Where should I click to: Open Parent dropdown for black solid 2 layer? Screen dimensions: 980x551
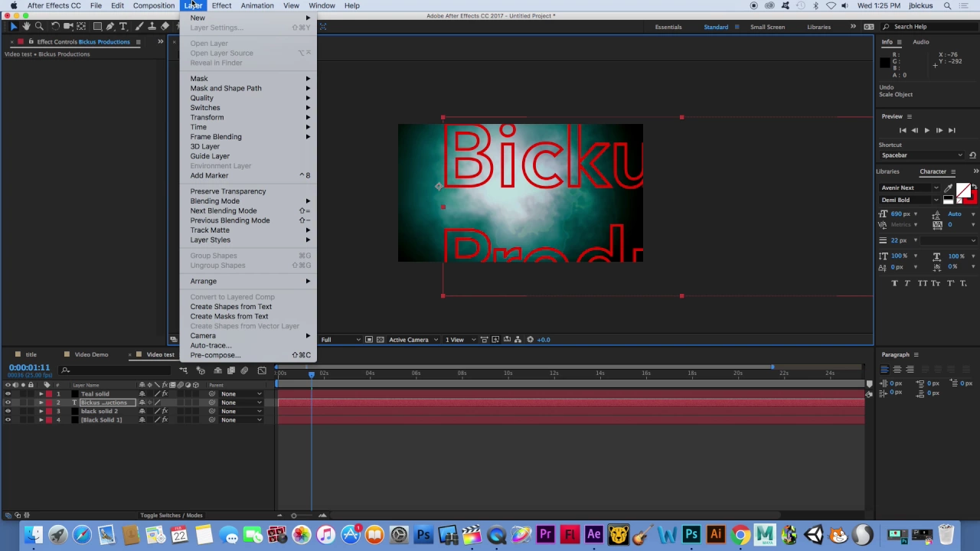tap(241, 411)
